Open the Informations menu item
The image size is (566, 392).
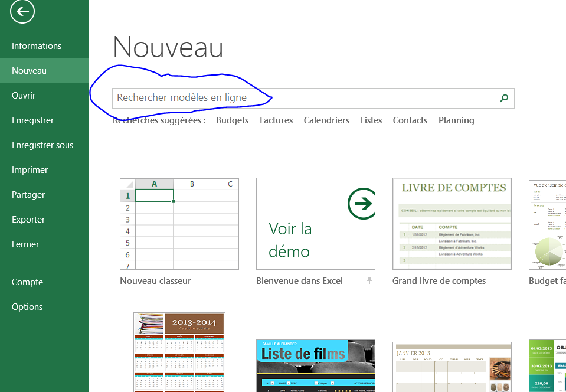coord(37,46)
